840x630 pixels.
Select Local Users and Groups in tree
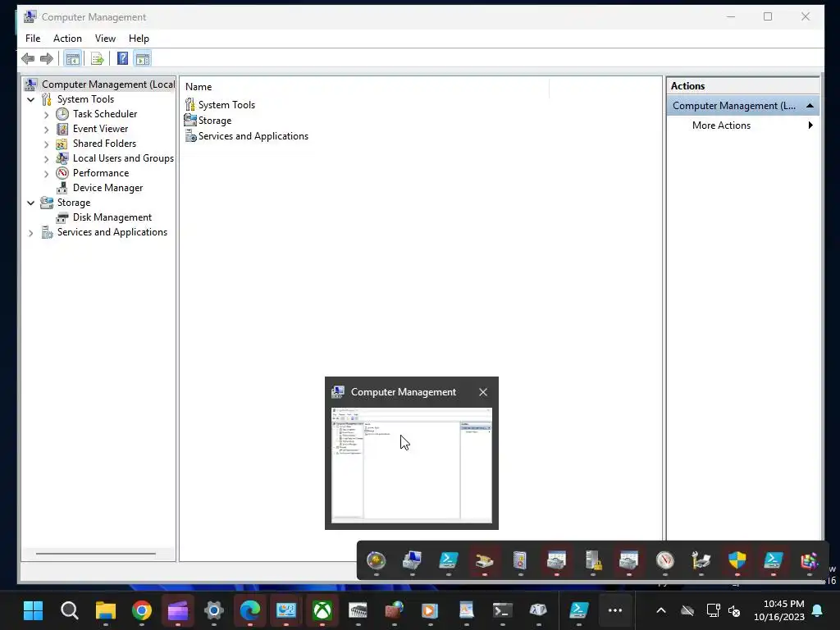123,158
